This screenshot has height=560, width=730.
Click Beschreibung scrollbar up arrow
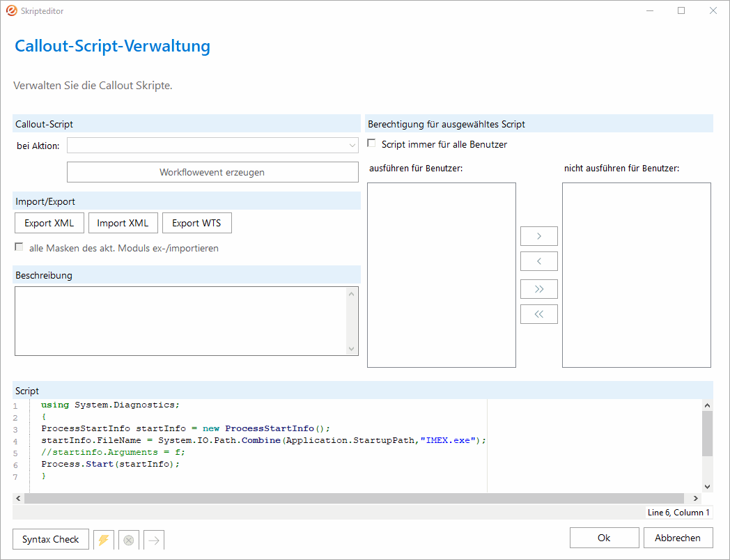click(x=352, y=294)
